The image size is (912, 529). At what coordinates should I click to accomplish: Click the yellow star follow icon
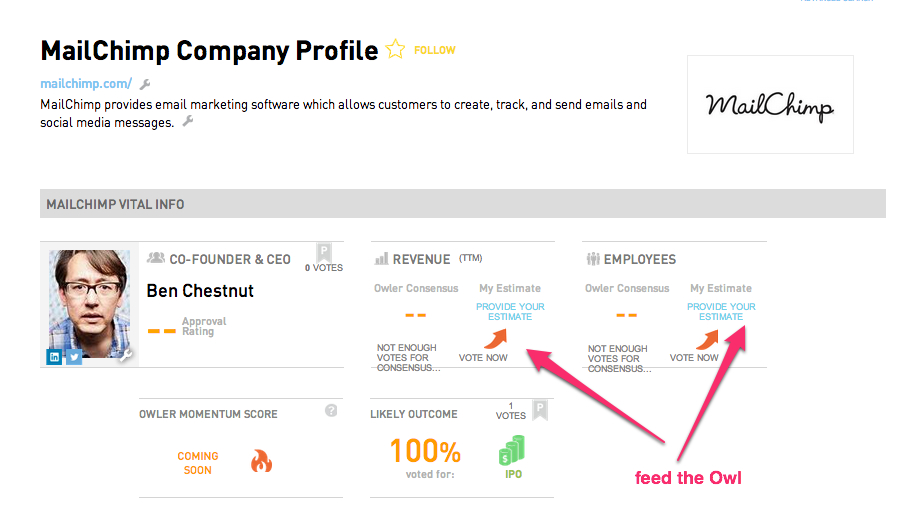395,49
